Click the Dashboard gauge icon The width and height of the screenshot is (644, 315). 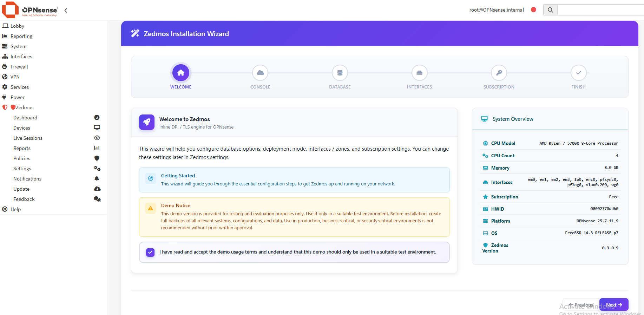point(97,117)
